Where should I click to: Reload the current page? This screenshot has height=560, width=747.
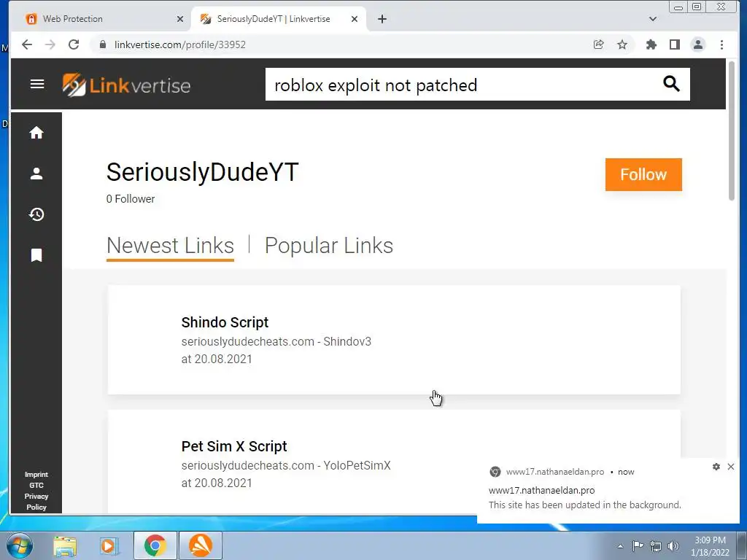coord(74,44)
